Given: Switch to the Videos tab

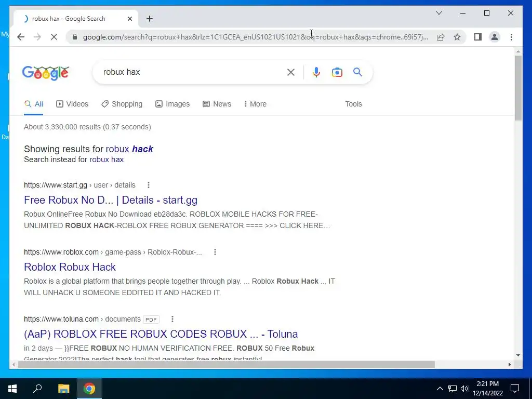Looking at the screenshot, I should click(72, 104).
